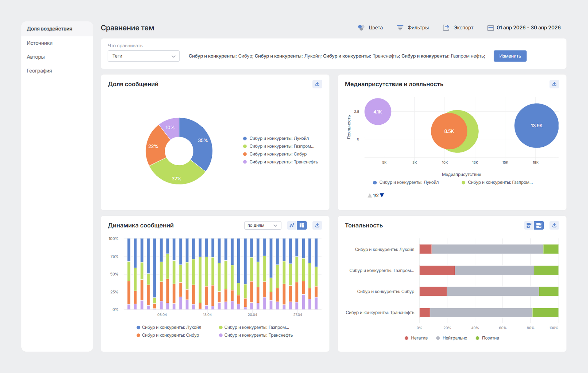The width and height of the screenshot is (588, 373).
Task: Toggle Лукойл in the Медиаприсутствие legend
Action: pos(406,182)
